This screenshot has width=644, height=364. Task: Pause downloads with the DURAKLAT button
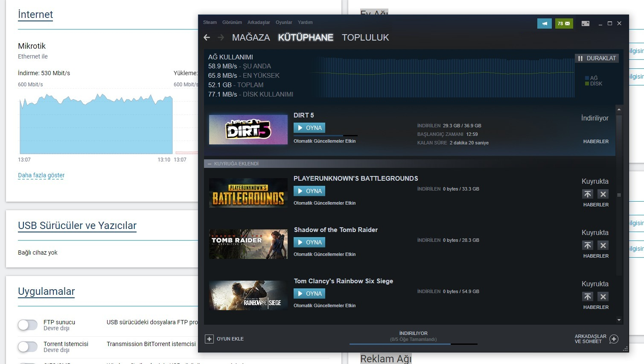pyautogui.click(x=597, y=58)
